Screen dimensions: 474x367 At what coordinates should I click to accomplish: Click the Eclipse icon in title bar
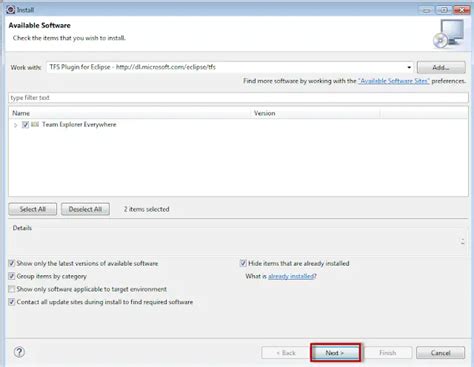tap(11, 9)
